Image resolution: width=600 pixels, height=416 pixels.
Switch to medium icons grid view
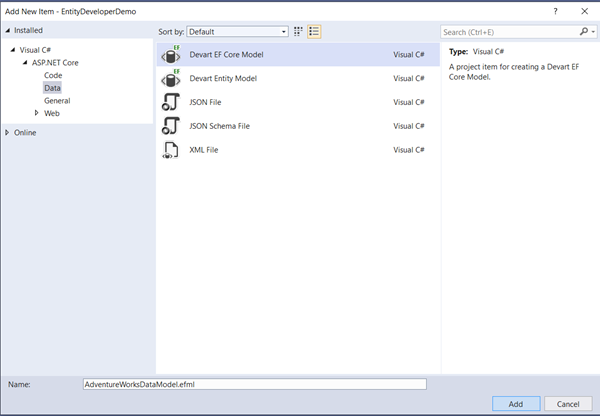[298, 31]
